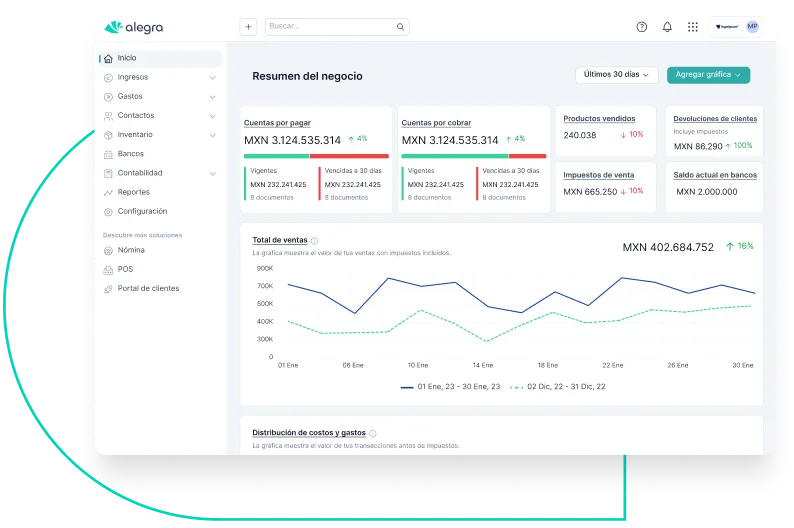Open Reportes from the sidebar
The height and width of the screenshot is (528, 794).
tap(133, 192)
